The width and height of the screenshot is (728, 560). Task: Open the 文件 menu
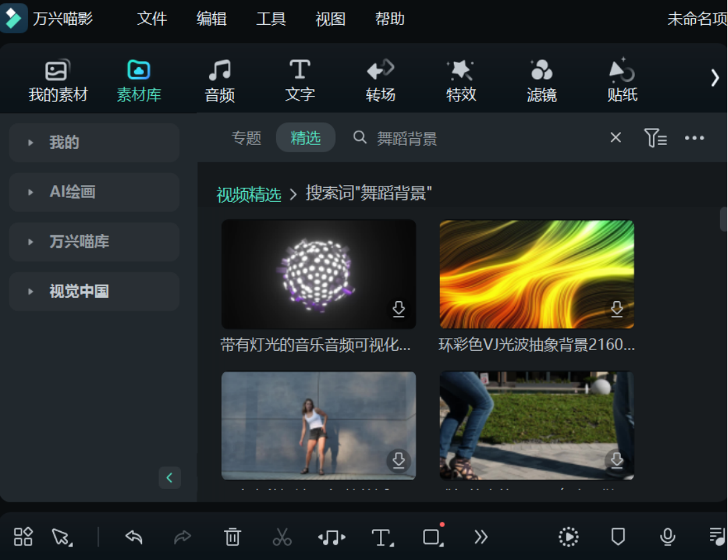pos(151,19)
